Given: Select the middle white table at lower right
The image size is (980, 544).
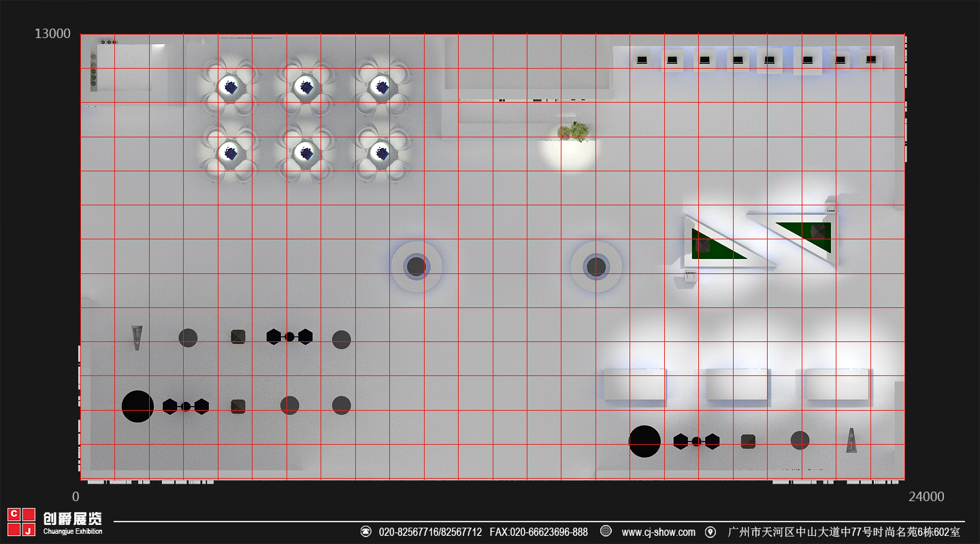Looking at the screenshot, I should coord(737,384).
